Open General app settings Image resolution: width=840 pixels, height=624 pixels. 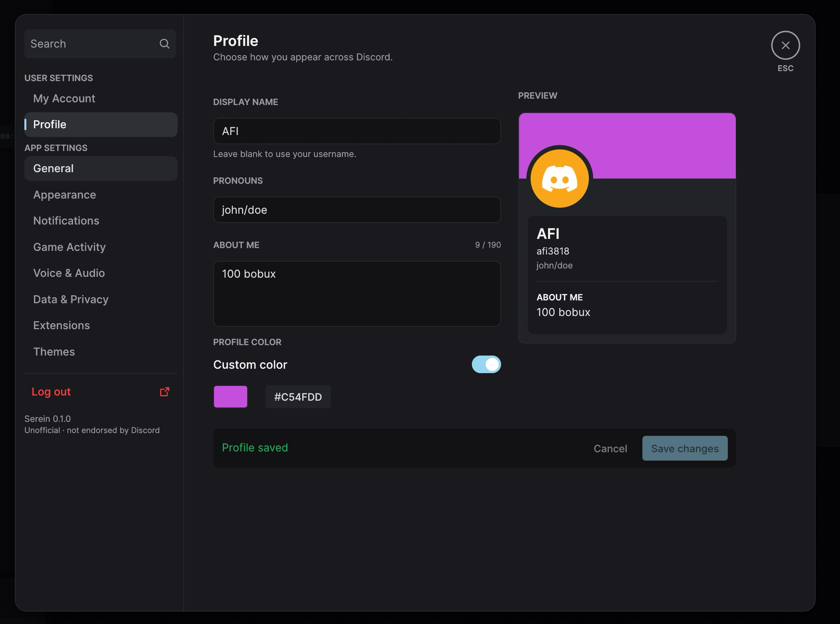tap(101, 169)
